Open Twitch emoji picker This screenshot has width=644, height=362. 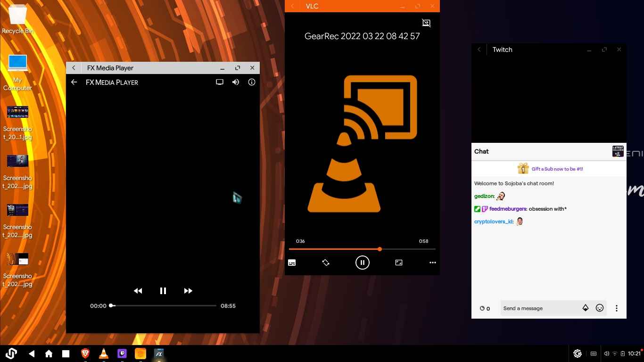pos(600,308)
